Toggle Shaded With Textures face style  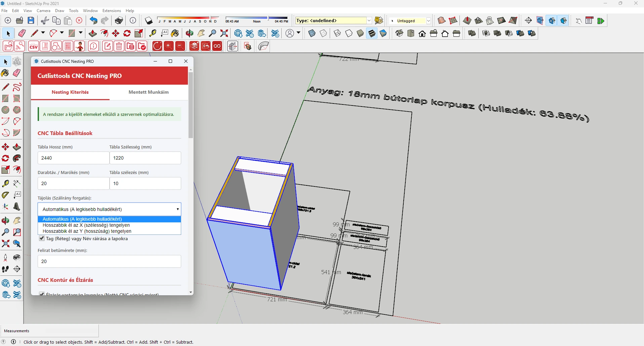[372, 33]
